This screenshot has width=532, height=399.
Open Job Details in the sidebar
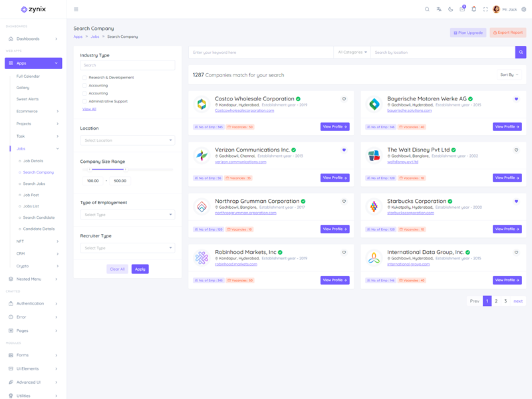coord(33,161)
